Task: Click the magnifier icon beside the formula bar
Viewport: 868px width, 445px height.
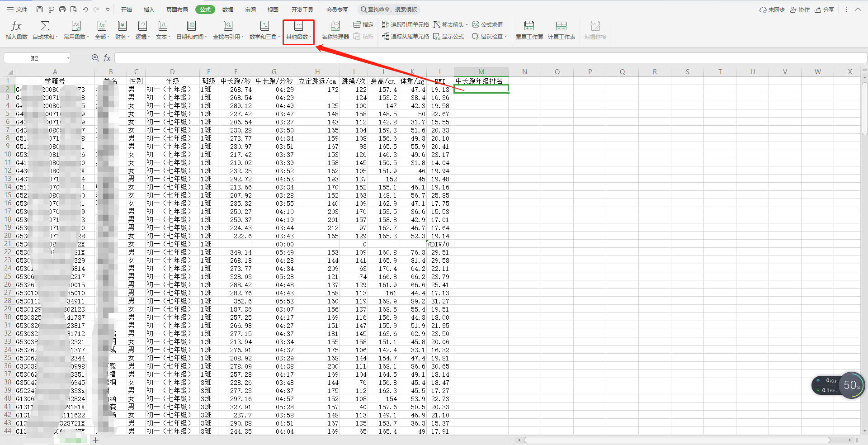Action: (95, 58)
